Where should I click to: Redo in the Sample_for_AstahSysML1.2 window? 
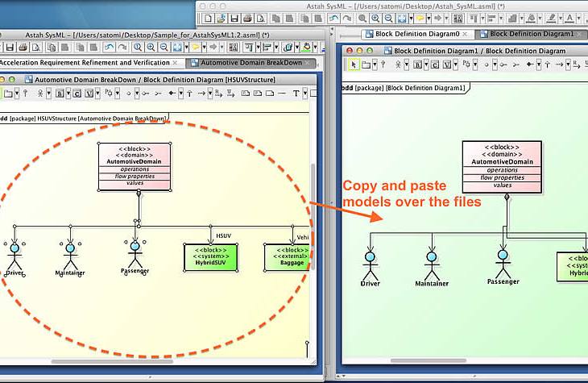(122, 48)
